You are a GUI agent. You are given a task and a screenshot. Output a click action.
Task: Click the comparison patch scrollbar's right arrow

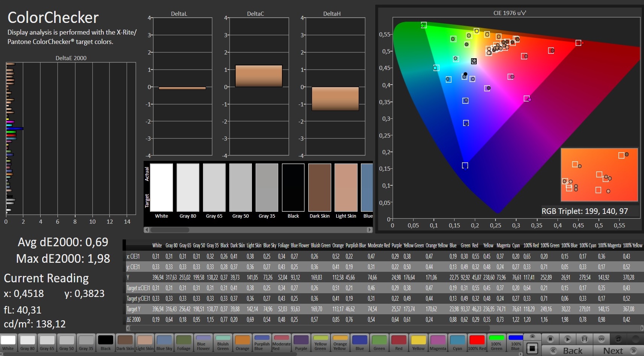point(370,230)
